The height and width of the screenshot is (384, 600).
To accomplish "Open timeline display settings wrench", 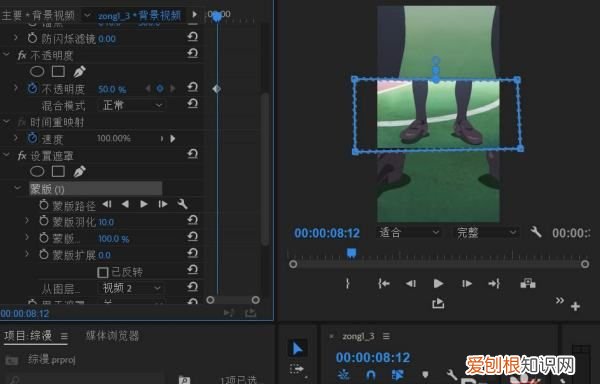I will [x=452, y=374].
